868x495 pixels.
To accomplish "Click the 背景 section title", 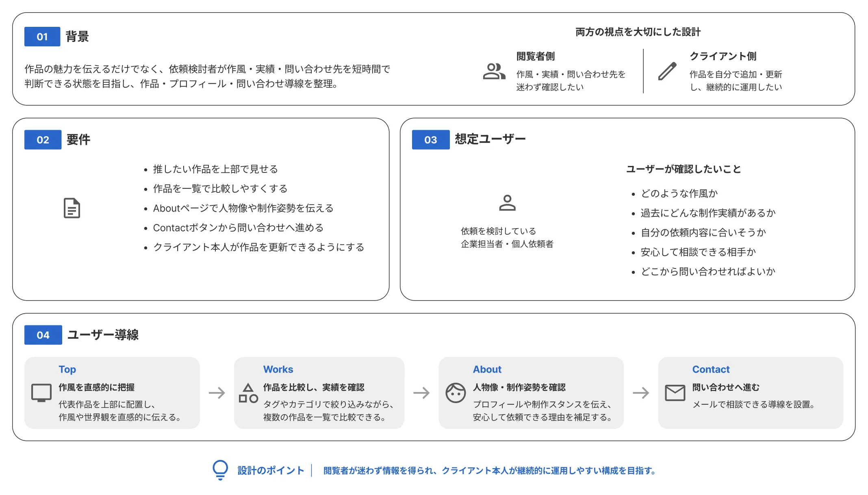I will coord(77,37).
